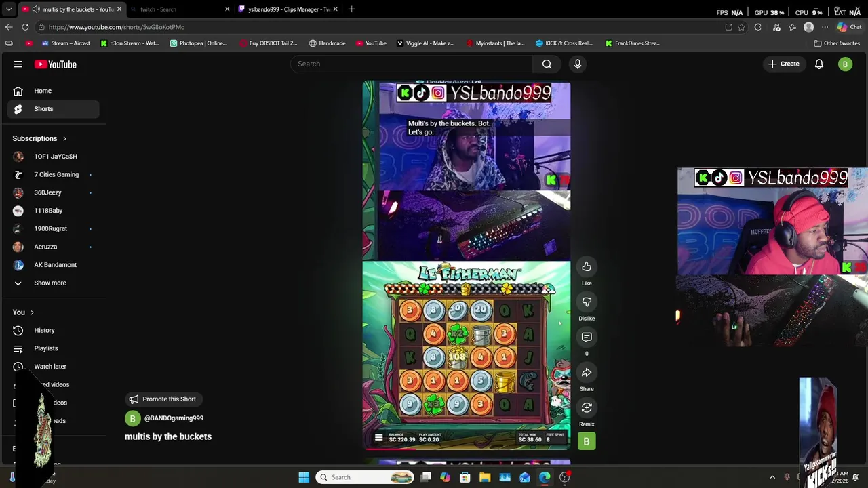The height and width of the screenshot is (488, 868).
Task: Close the multis by the buckets tab
Action: pos(119,9)
